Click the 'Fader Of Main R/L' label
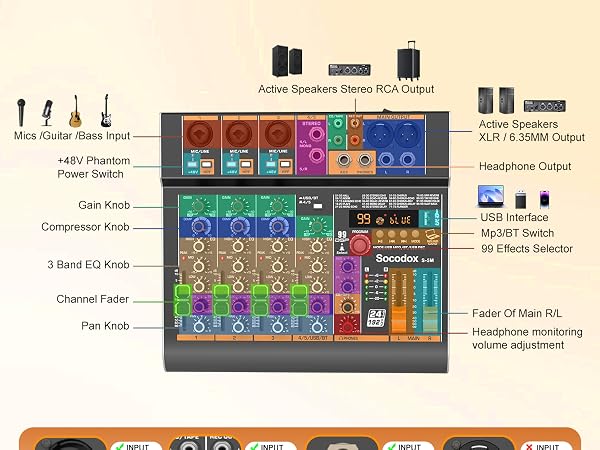Viewport: 600px width, 450px height. [517, 313]
